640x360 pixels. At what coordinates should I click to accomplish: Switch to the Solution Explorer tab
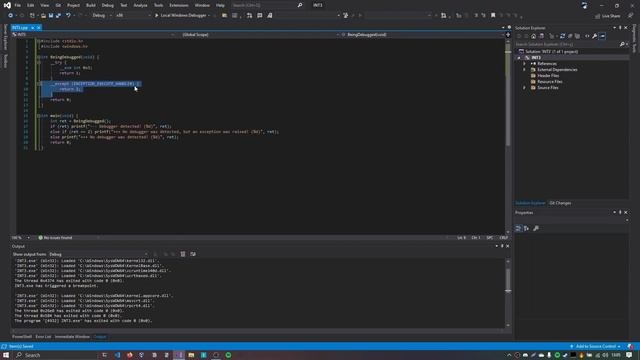(530, 203)
